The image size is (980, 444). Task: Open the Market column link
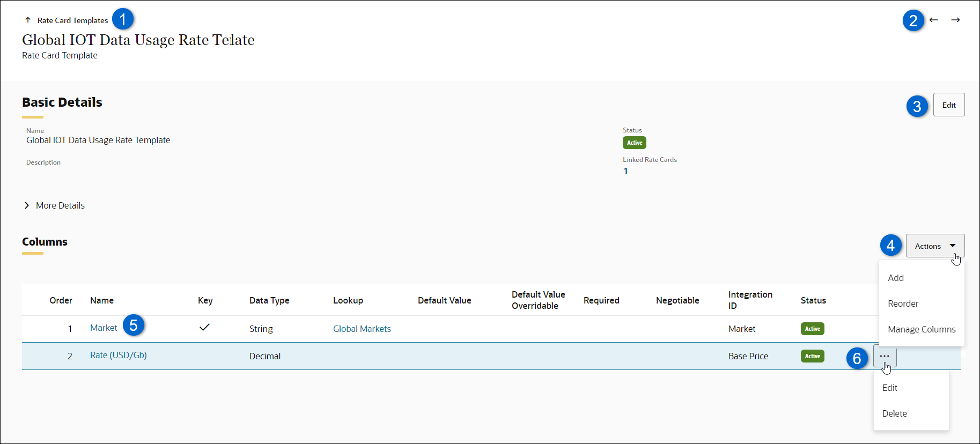click(x=104, y=328)
